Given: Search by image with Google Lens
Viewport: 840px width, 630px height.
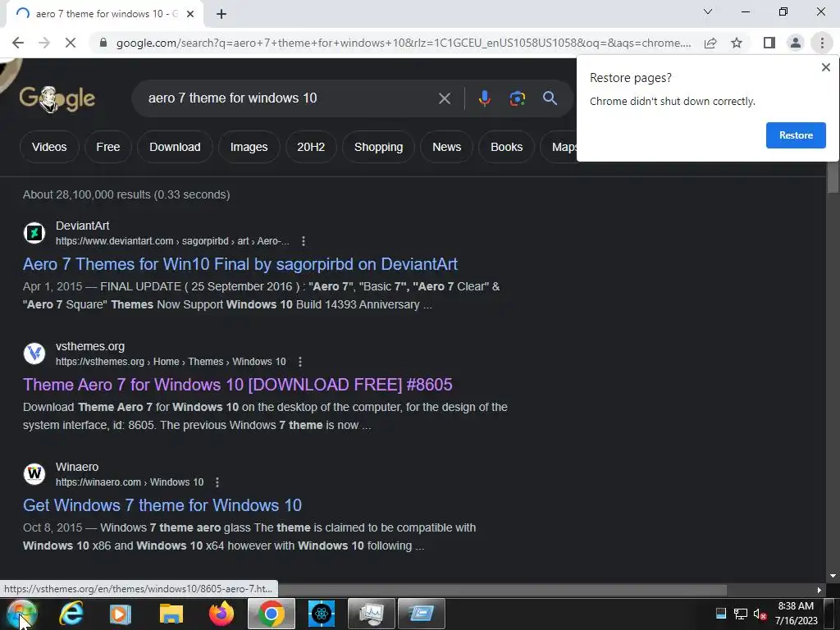Looking at the screenshot, I should click(x=517, y=98).
